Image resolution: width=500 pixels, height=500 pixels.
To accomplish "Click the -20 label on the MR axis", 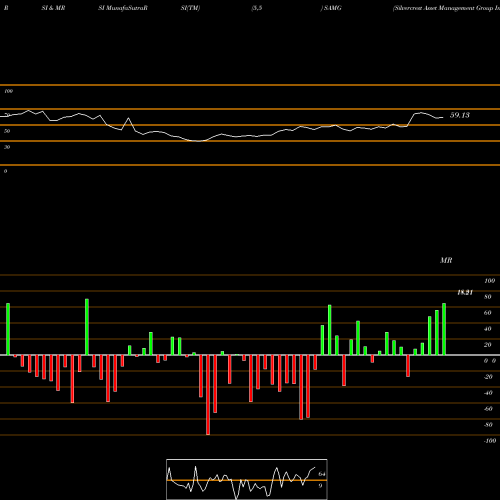I will click(488, 377).
